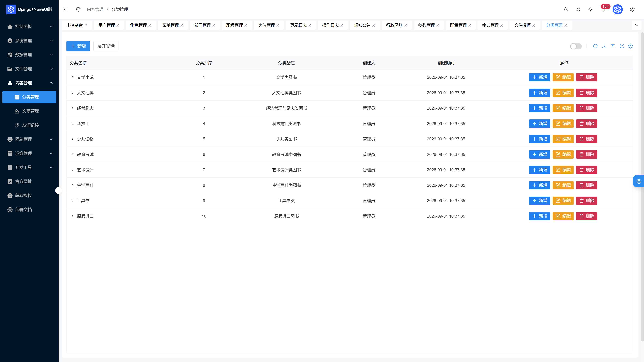Enter fullscreen with the header expand icon
The height and width of the screenshot is (362, 644).
tap(578, 9)
